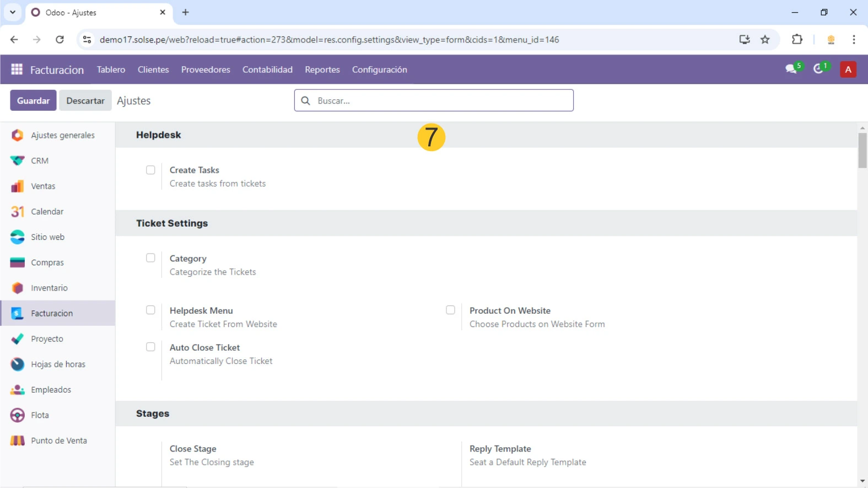Open the conversations messages icon
The width and height of the screenshot is (868, 488).
[x=792, y=69]
